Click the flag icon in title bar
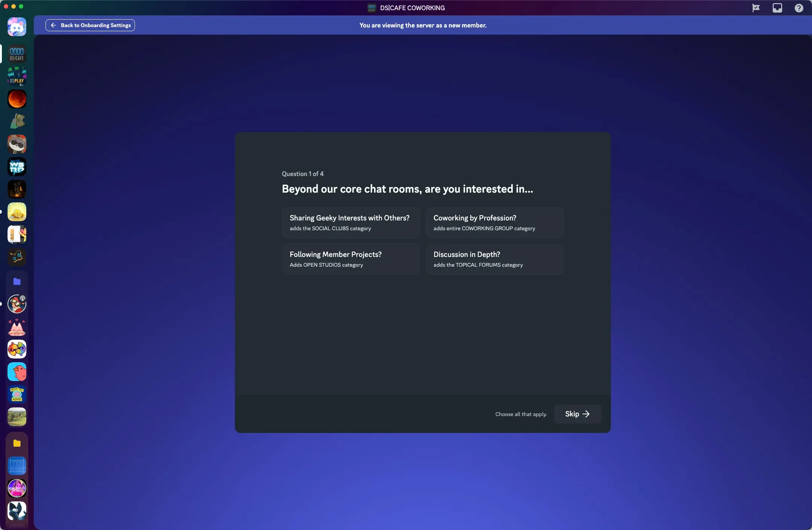This screenshot has height=530, width=812. (x=756, y=8)
